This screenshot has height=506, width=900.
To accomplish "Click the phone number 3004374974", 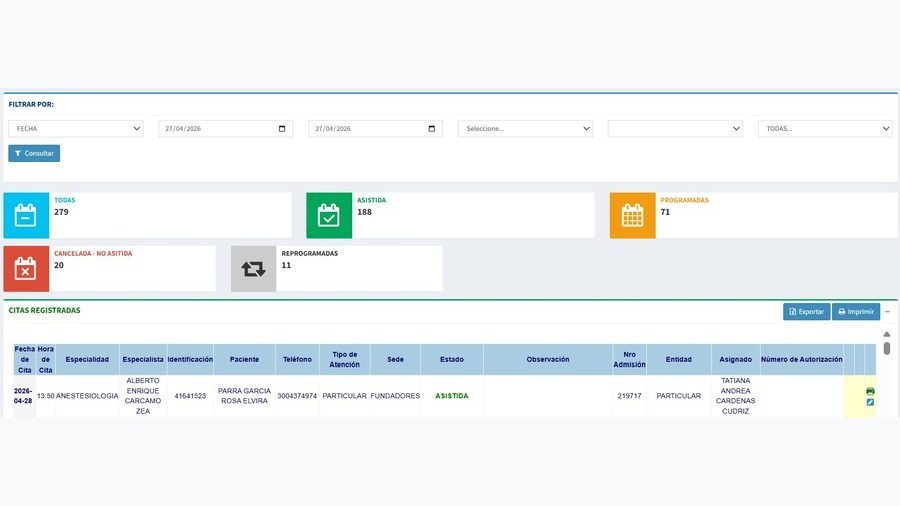I will click(x=297, y=396).
